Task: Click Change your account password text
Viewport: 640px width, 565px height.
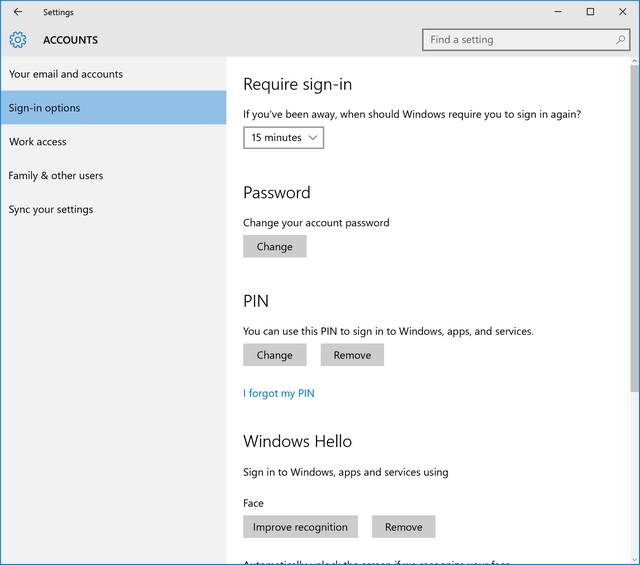Action: point(316,223)
